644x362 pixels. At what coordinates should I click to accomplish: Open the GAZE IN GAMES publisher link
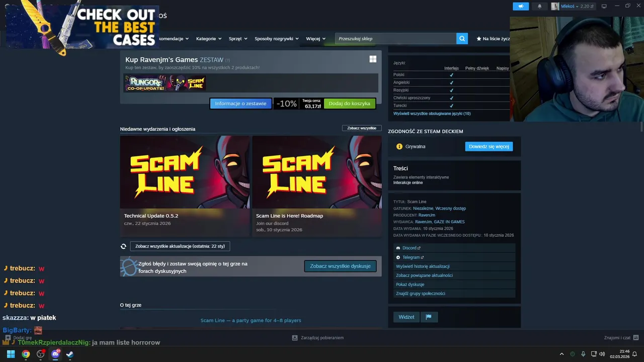click(x=449, y=222)
